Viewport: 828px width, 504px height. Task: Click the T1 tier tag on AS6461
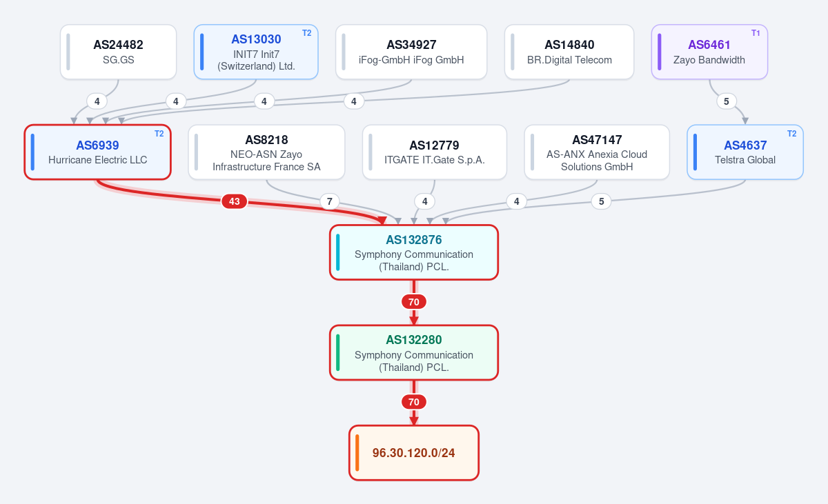(756, 33)
